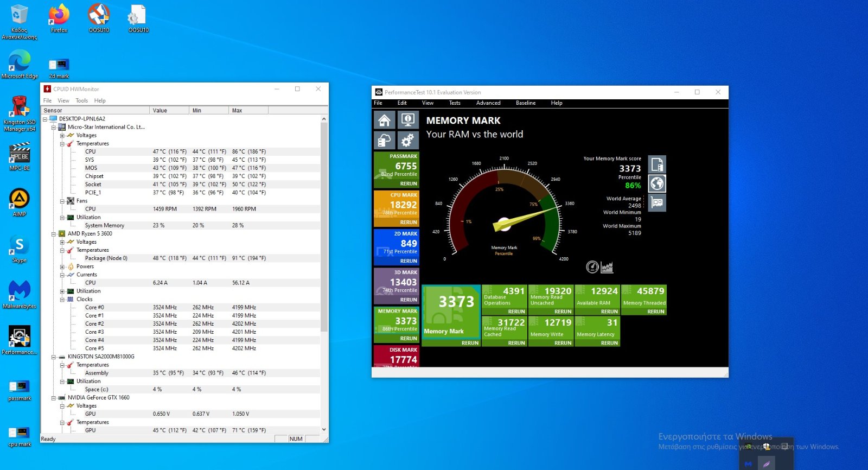The height and width of the screenshot is (470, 868).
Task: Select the 'passmark' desktop image file
Action: [20, 390]
